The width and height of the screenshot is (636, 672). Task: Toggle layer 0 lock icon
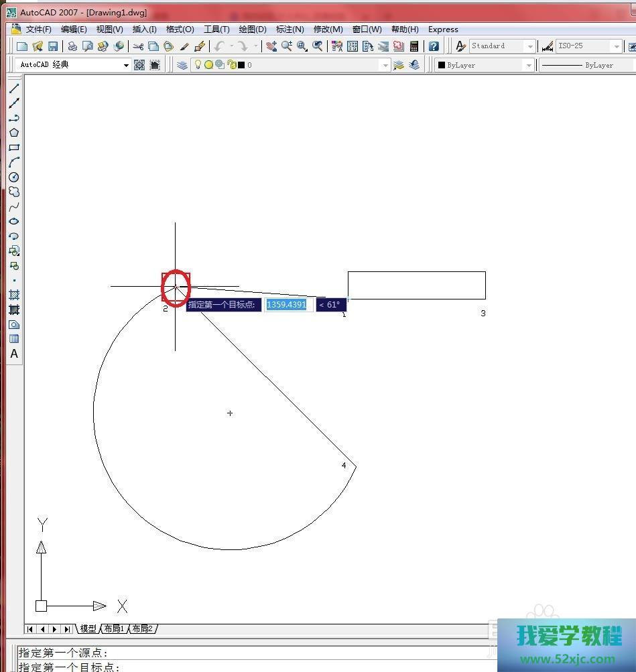[x=231, y=65]
